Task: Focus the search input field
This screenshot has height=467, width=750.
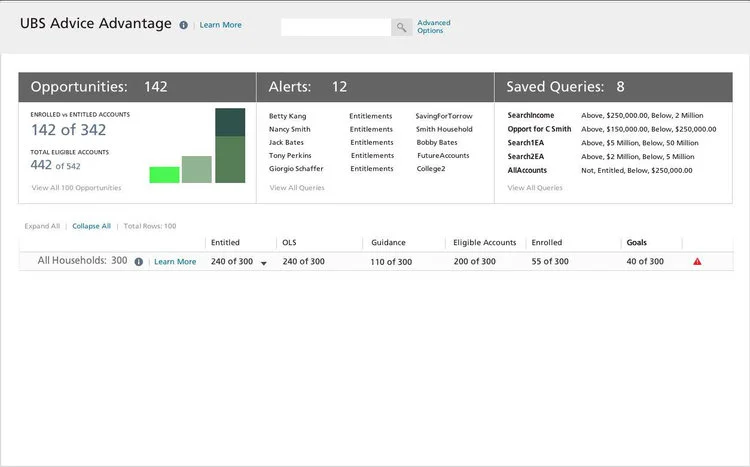Action: coord(336,27)
